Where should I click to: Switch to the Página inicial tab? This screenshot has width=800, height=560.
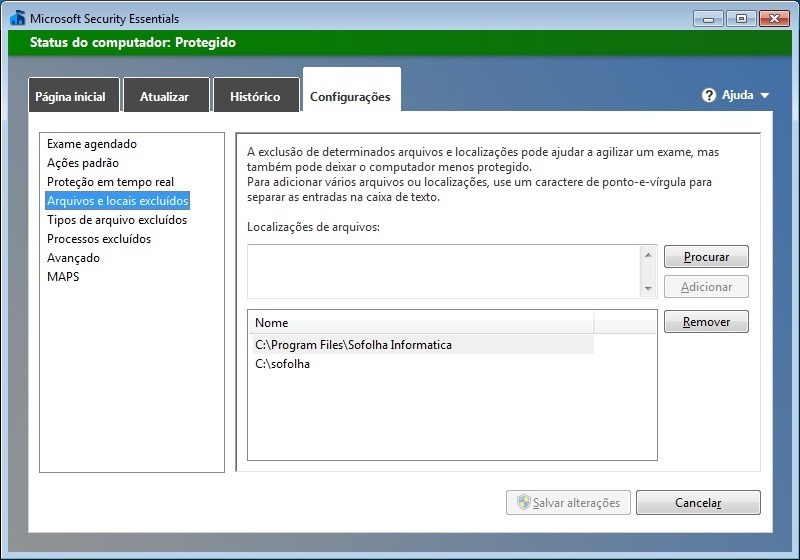tap(73, 95)
